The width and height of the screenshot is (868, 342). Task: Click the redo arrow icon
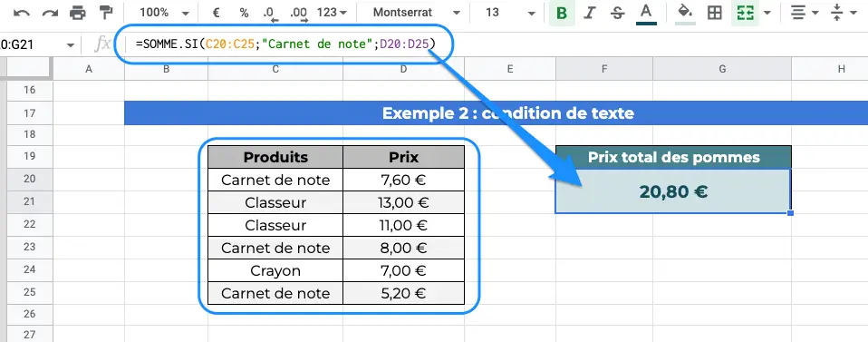coord(51,13)
